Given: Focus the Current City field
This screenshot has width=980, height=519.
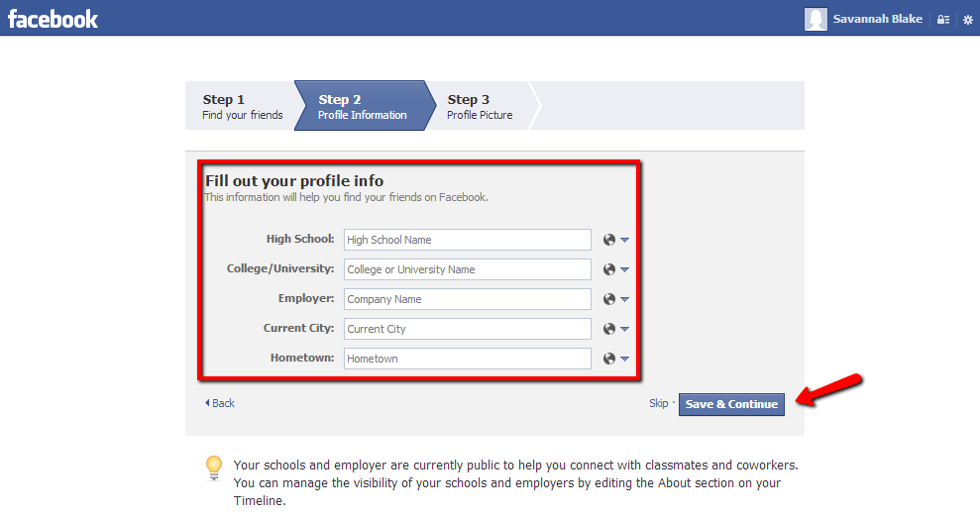Looking at the screenshot, I should (467, 329).
